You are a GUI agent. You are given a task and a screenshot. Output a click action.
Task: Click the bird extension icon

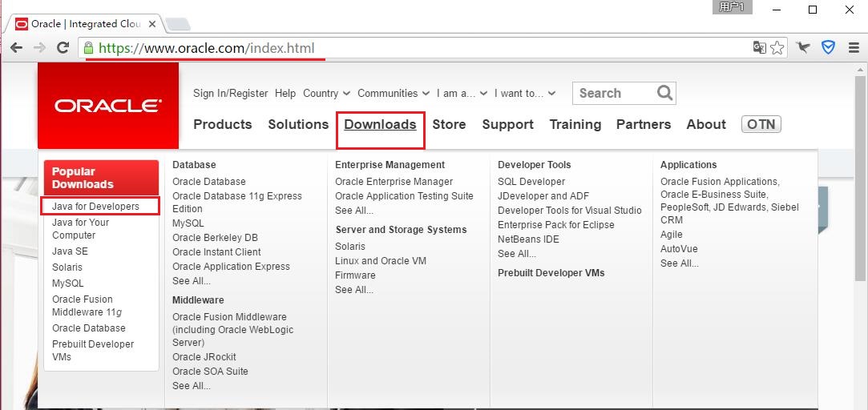(803, 47)
